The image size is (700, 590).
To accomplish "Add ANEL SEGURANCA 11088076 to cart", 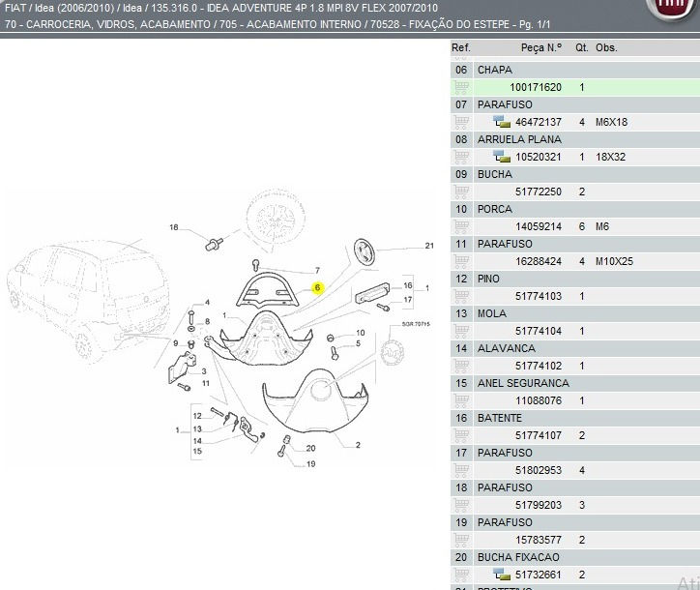I will click(461, 400).
